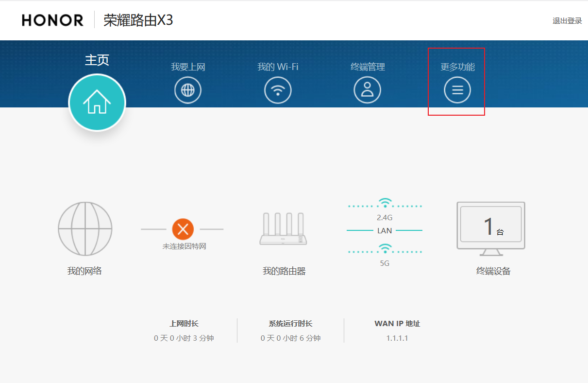The width and height of the screenshot is (588, 383).
Task: Click the 0 天 0 小时 6 分钟 value
Action: coord(290,338)
